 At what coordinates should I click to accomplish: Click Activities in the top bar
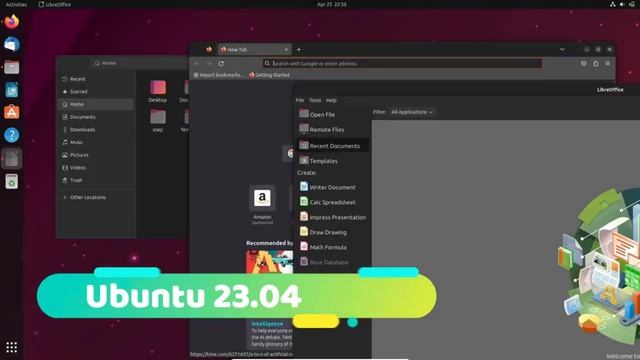(16, 4)
